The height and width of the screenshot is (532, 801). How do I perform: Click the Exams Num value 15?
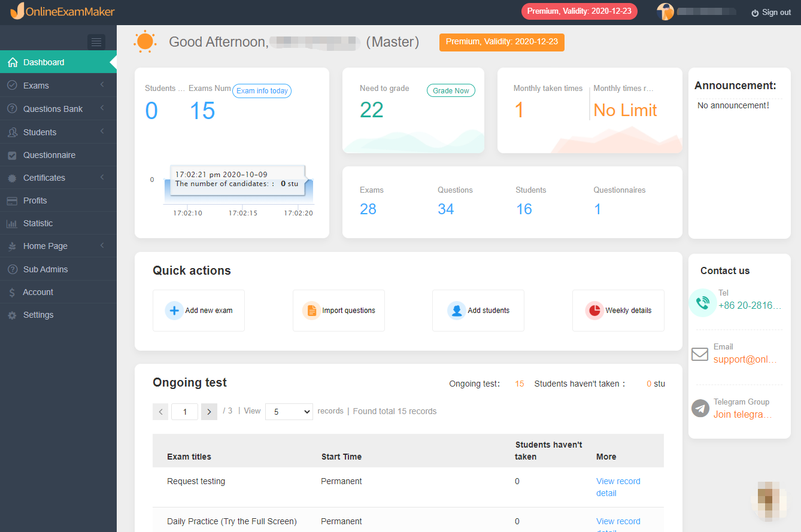pyautogui.click(x=202, y=111)
